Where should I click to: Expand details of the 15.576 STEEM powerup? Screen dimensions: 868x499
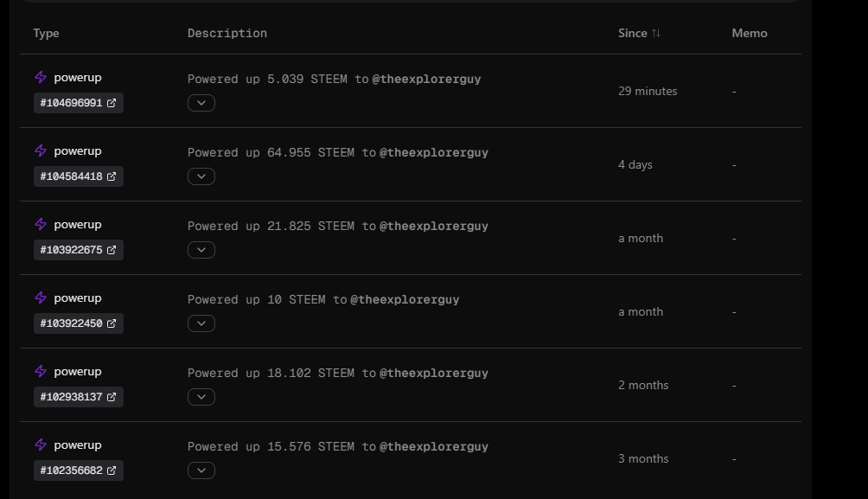201,470
